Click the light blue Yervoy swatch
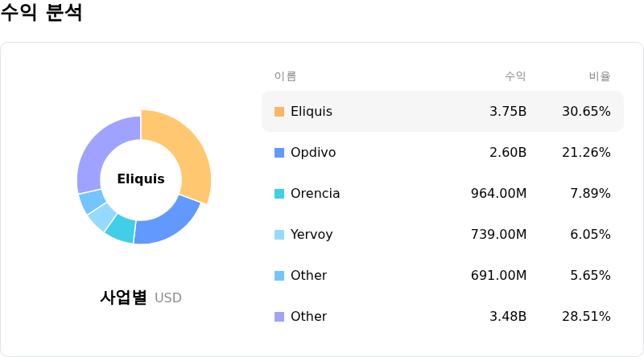This screenshot has height=357, width=644. (x=279, y=235)
